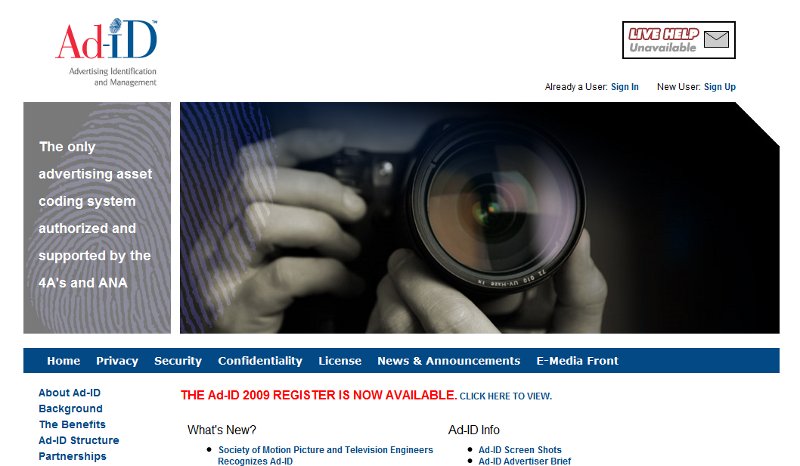Screen dimensions: 800x466
Task: Select The Benefits sidebar link
Action: (72, 424)
